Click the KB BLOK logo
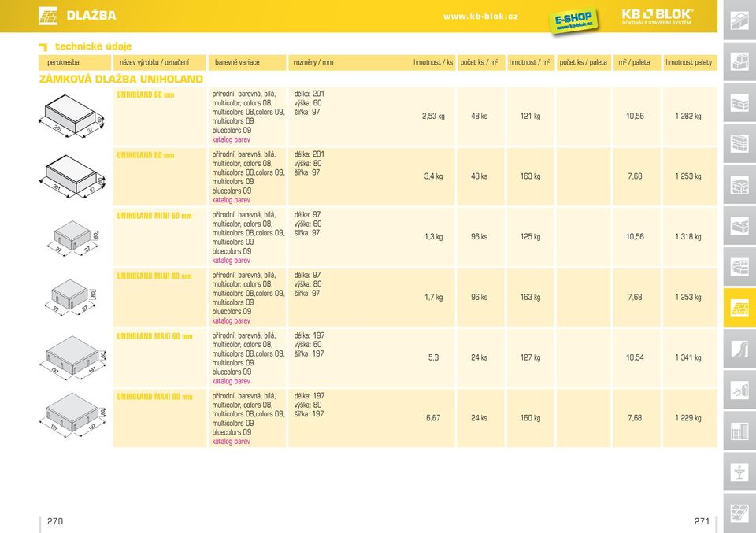The height and width of the screenshot is (533, 756). pyautogui.click(x=657, y=17)
